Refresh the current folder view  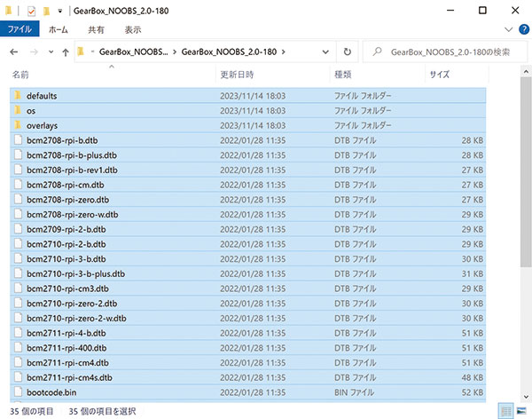tap(347, 52)
